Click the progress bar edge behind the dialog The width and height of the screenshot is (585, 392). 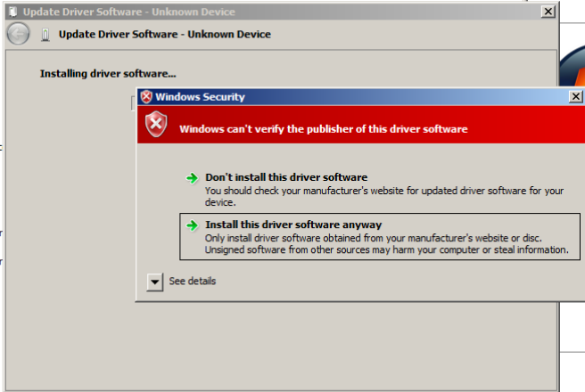coord(133,103)
